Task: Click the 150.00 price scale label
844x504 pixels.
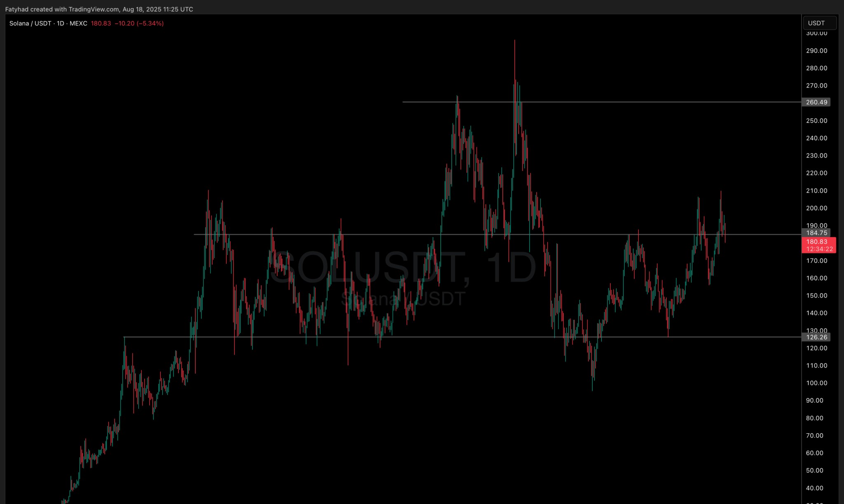Action: (816, 296)
